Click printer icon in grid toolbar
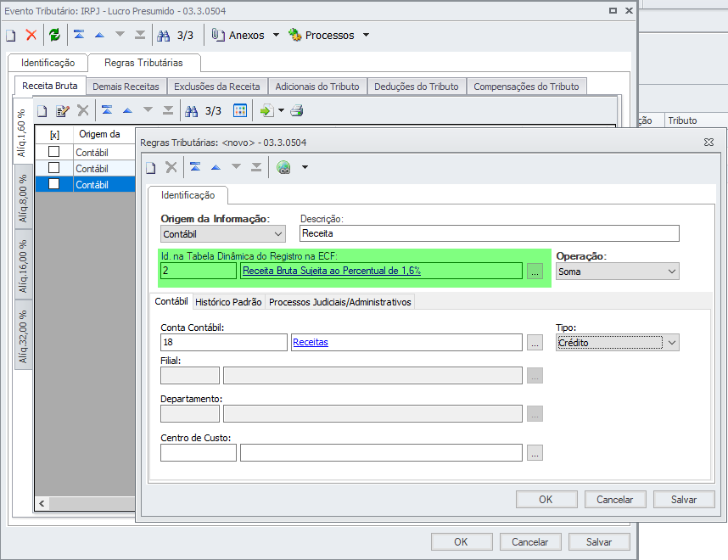This screenshot has height=560, width=728. (x=297, y=110)
